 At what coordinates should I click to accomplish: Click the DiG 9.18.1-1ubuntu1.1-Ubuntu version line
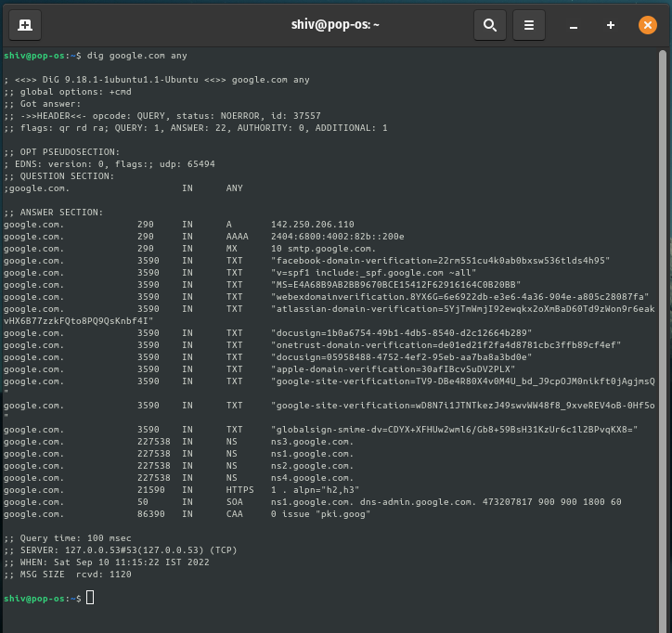(x=157, y=80)
